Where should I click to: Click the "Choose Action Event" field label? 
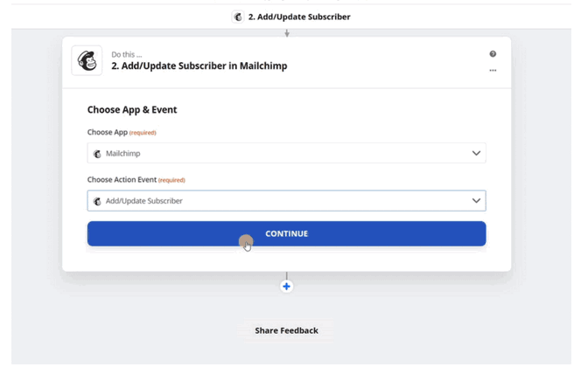pos(122,180)
